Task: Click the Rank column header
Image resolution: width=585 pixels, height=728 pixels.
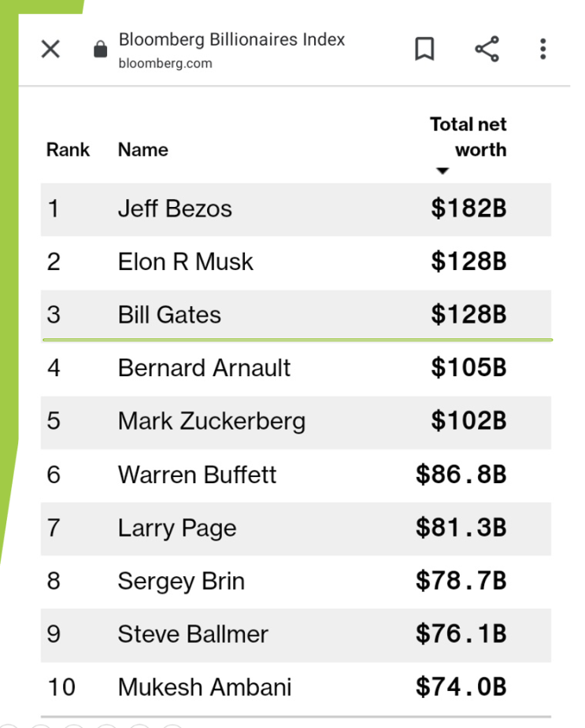Action: tap(68, 150)
